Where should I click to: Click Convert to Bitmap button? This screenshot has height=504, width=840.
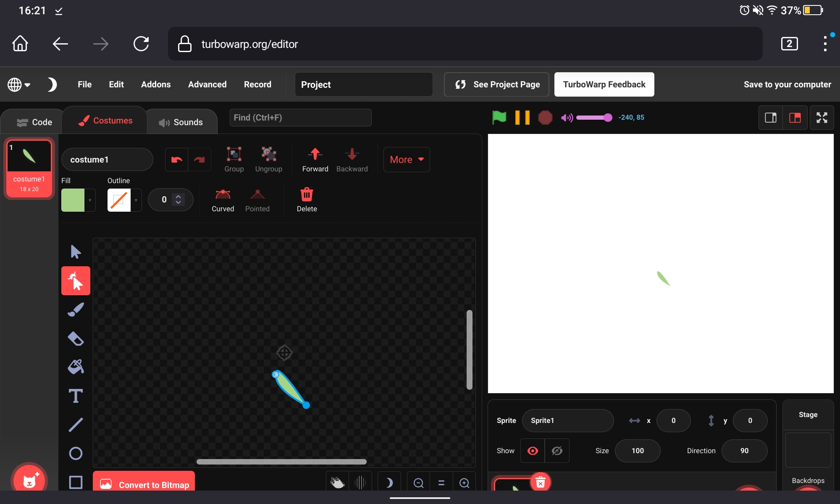pyautogui.click(x=144, y=483)
